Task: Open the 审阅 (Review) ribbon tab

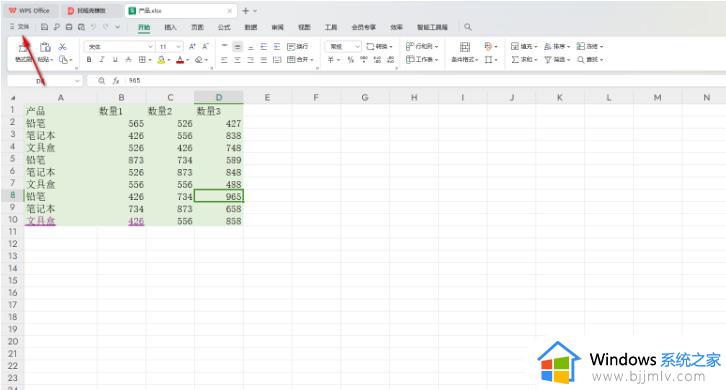Action: click(277, 27)
